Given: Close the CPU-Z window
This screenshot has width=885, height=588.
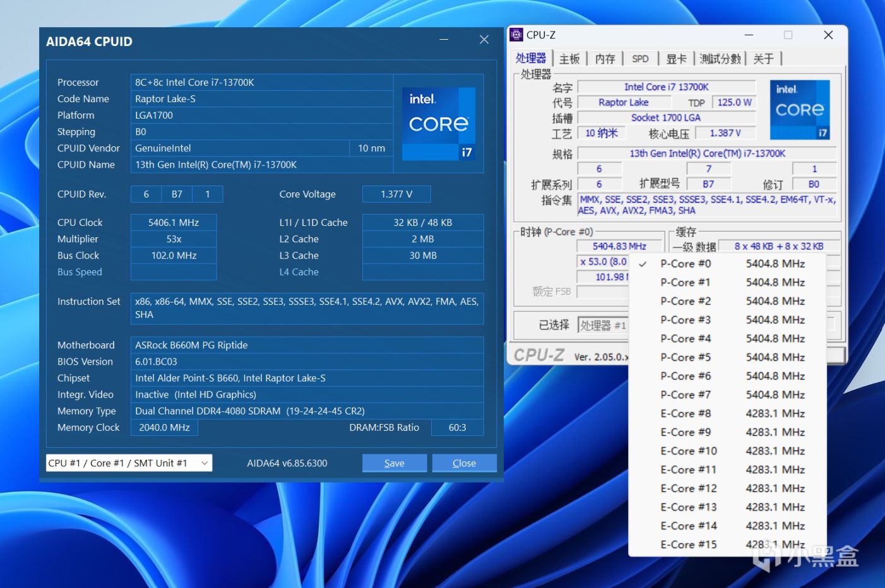Looking at the screenshot, I should coord(828,35).
